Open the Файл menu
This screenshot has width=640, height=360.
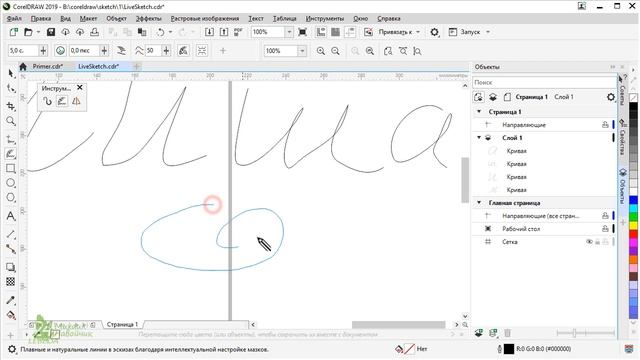click(14, 18)
